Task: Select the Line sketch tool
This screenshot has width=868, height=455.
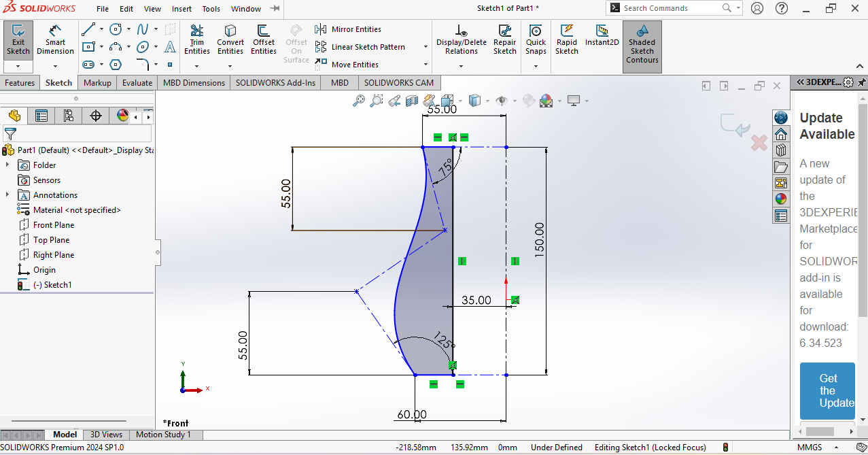Action: coord(88,29)
